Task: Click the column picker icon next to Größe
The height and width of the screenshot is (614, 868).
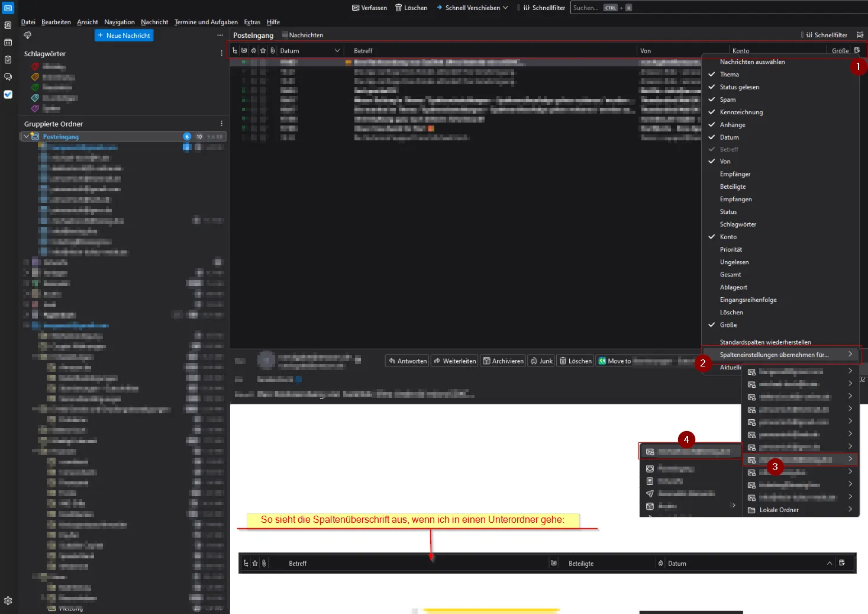Action: pos(857,50)
